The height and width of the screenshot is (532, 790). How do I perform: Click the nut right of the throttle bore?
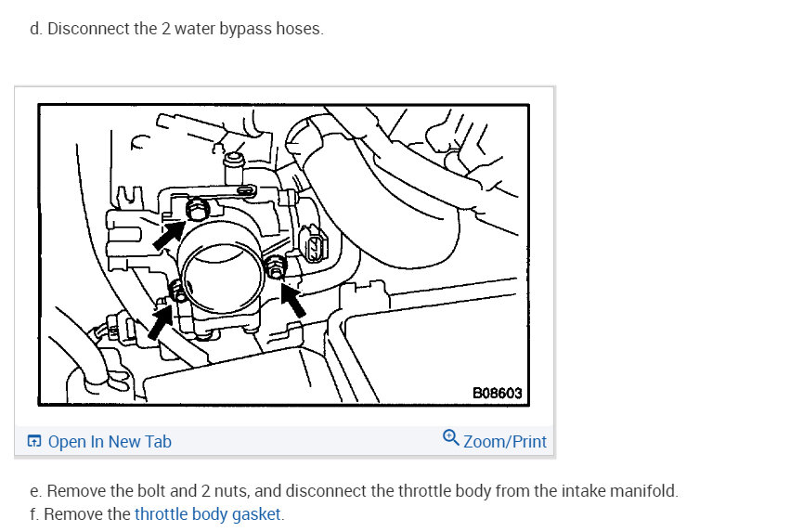coord(275,266)
